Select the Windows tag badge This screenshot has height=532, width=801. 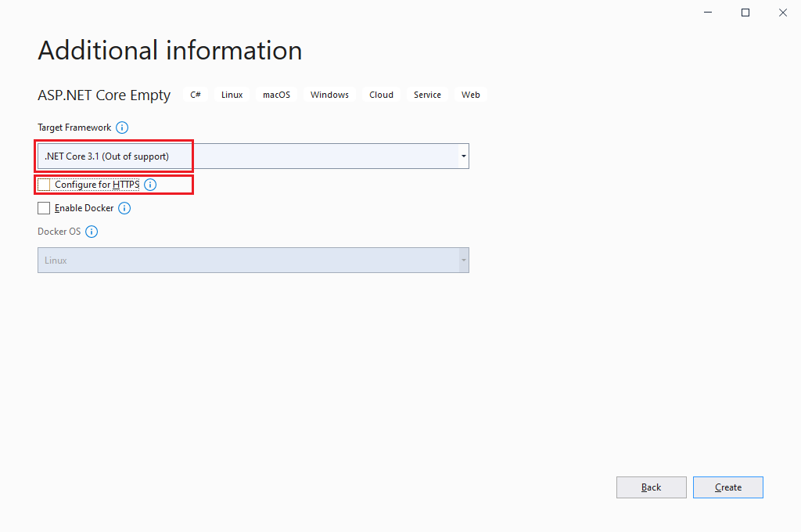click(x=329, y=94)
